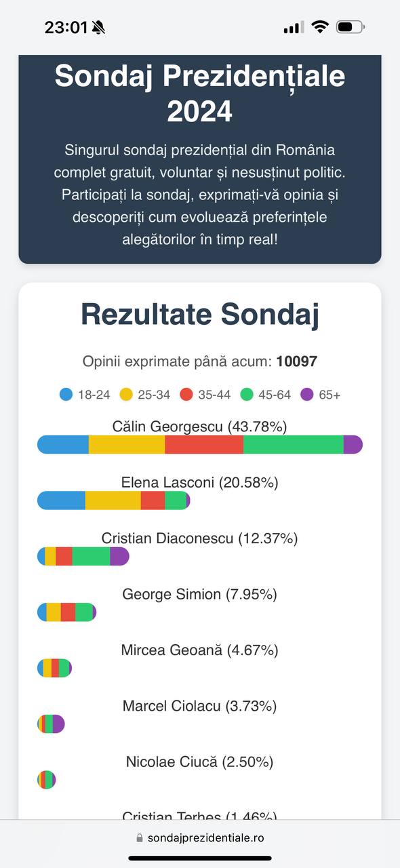The height and width of the screenshot is (868, 400).
Task: Tap Elena Lasconi's yellow 25-34 bar segment
Action: point(113,500)
